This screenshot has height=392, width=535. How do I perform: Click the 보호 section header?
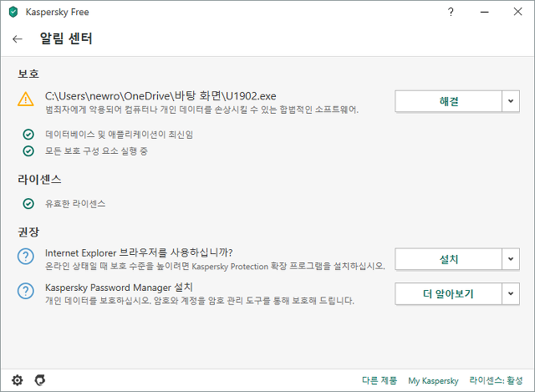tap(28, 74)
